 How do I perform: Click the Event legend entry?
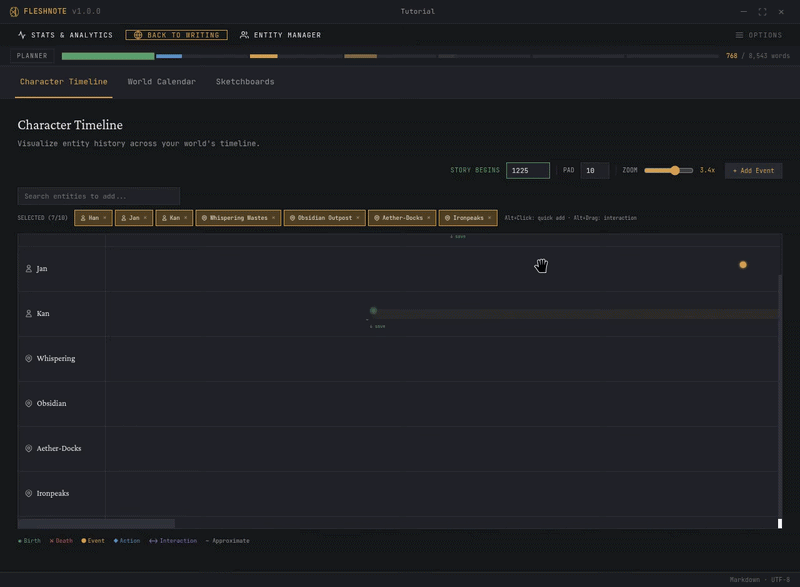pos(93,541)
